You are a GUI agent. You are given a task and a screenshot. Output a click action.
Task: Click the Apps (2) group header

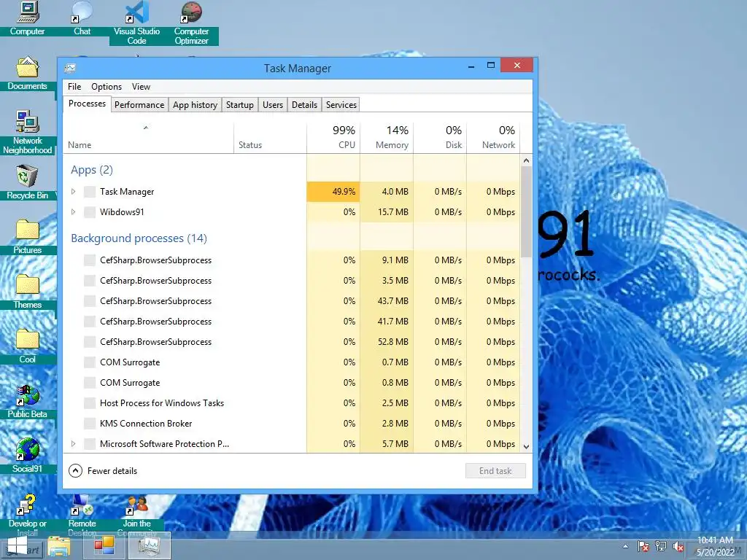point(92,170)
